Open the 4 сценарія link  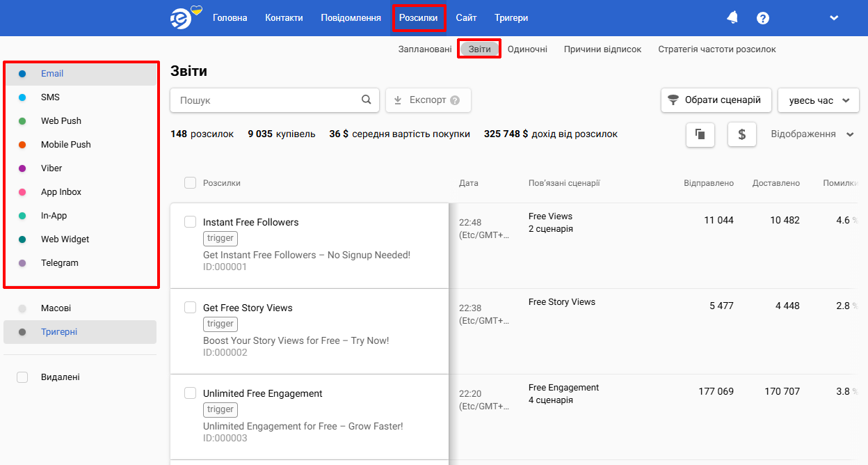point(551,400)
